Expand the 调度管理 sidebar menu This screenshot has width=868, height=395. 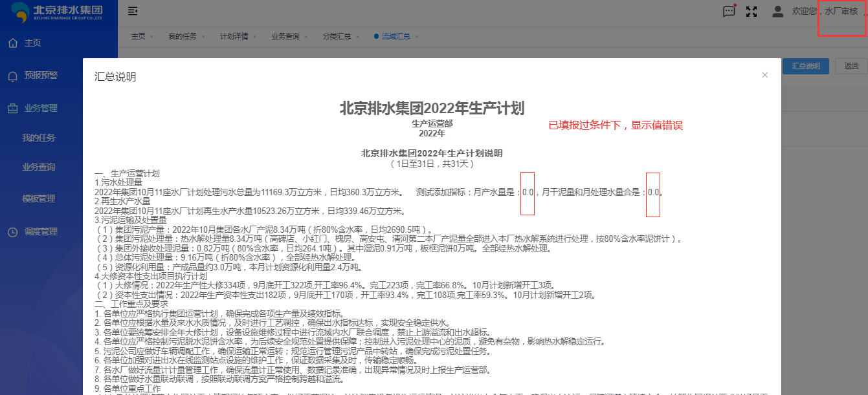point(41,231)
